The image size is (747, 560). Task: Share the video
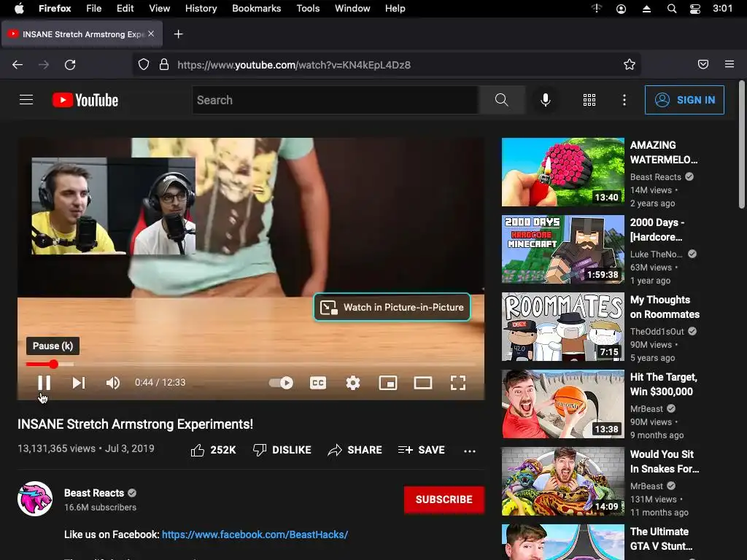355,450
